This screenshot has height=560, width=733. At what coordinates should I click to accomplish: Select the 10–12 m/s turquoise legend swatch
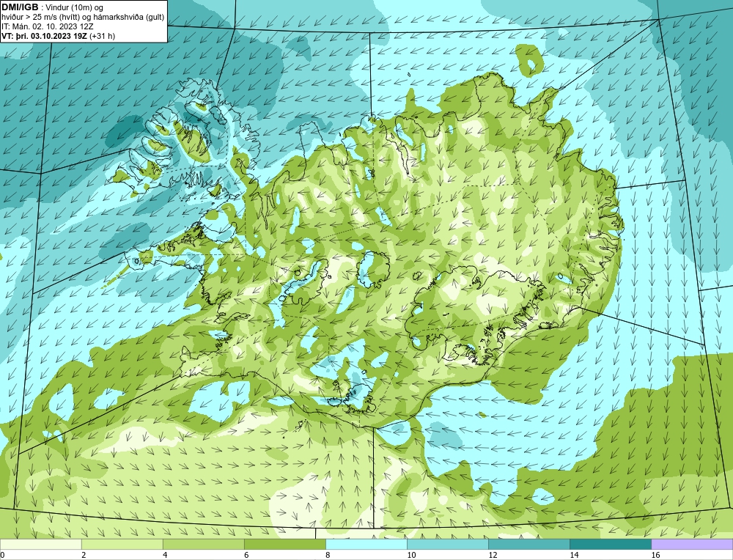(447, 544)
